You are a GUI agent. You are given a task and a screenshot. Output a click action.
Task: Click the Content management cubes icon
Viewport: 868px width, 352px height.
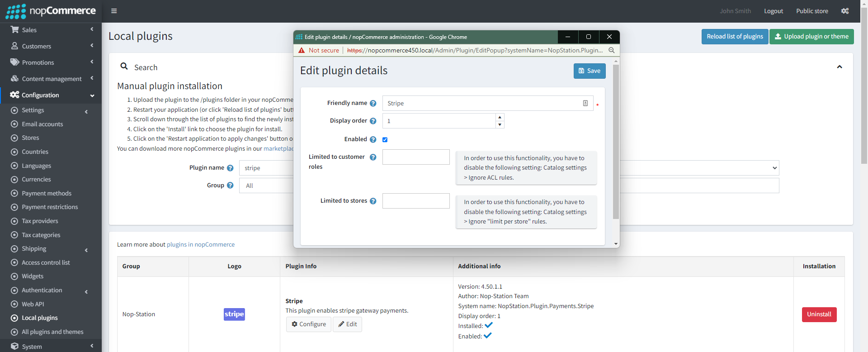point(14,78)
